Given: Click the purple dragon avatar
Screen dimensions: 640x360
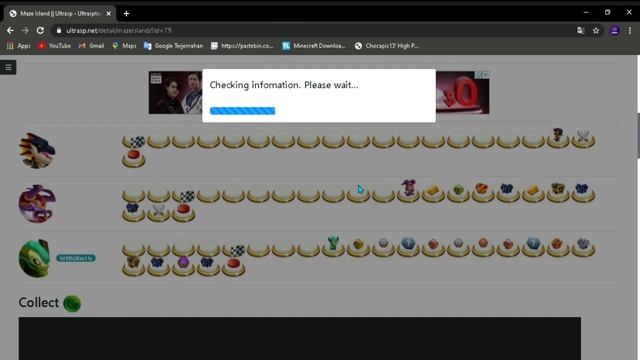Looking at the screenshot, I should coord(37,204).
